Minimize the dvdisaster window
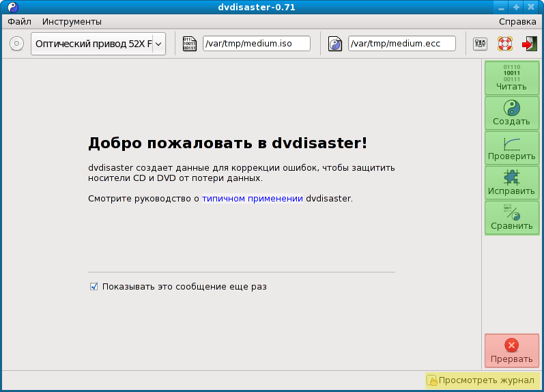Image resolution: width=544 pixels, height=392 pixels. pos(501,8)
